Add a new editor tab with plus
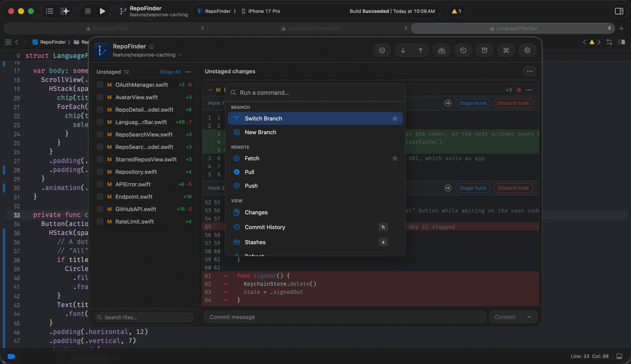 [x=621, y=29]
